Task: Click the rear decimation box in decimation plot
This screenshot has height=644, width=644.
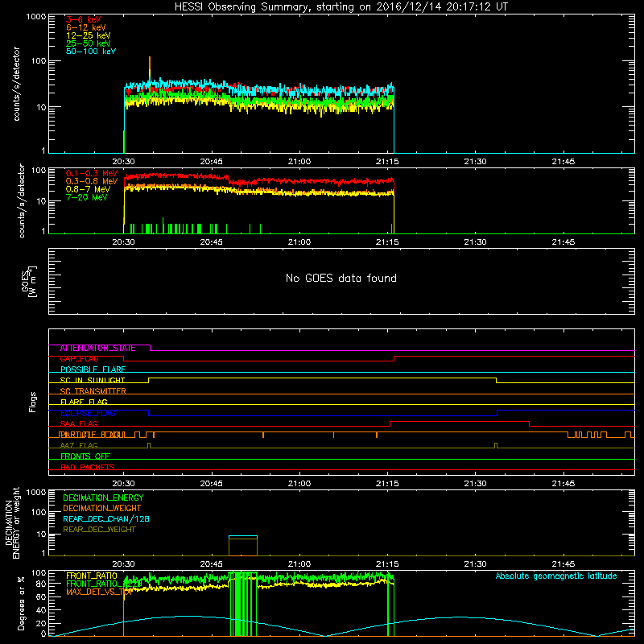Action: 243,546
